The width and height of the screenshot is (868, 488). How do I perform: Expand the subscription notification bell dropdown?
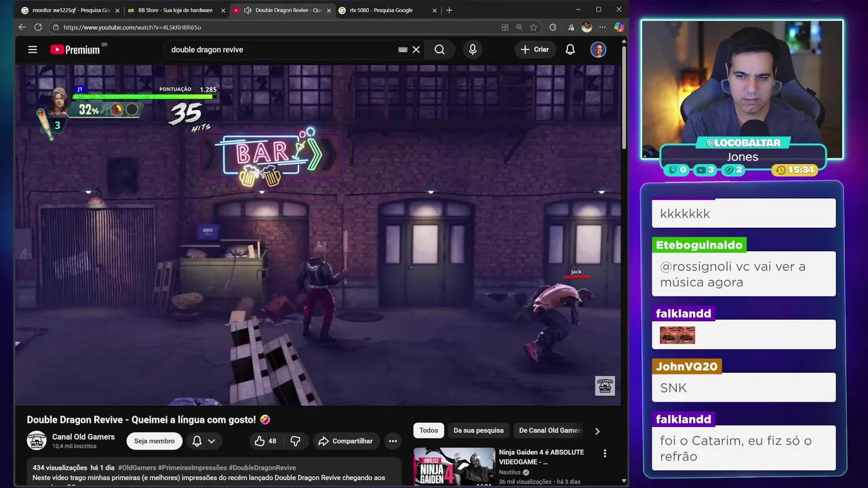pyautogui.click(x=204, y=441)
